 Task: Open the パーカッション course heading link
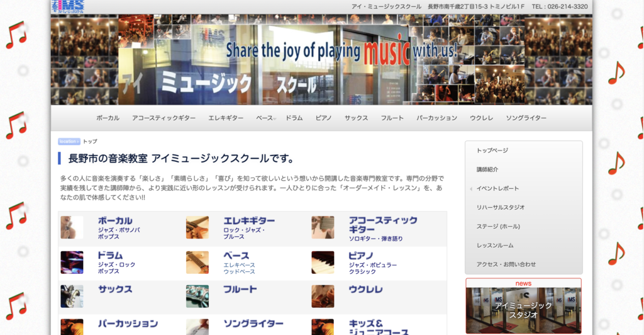pyautogui.click(x=128, y=324)
